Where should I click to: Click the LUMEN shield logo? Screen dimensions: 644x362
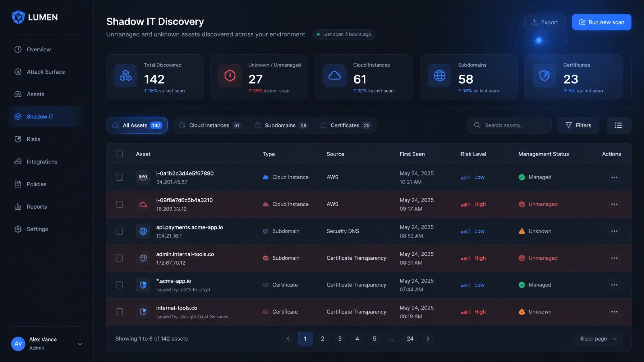click(18, 17)
